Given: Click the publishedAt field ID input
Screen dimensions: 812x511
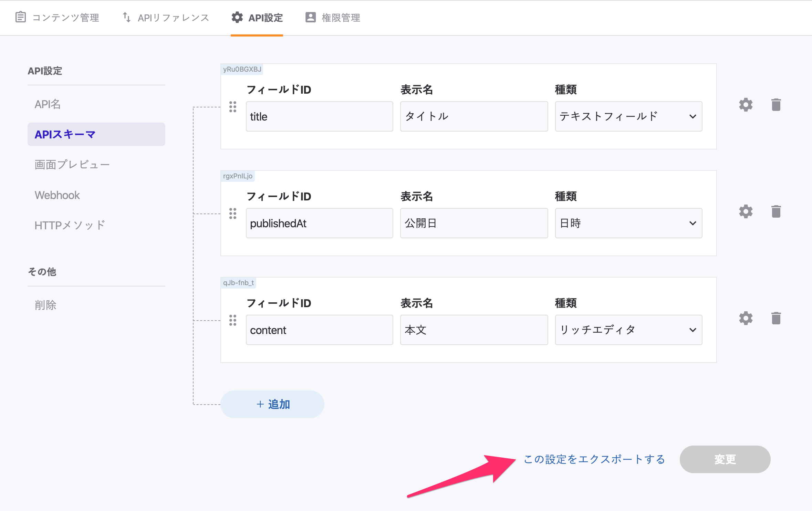Looking at the screenshot, I should click(x=319, y=223).
